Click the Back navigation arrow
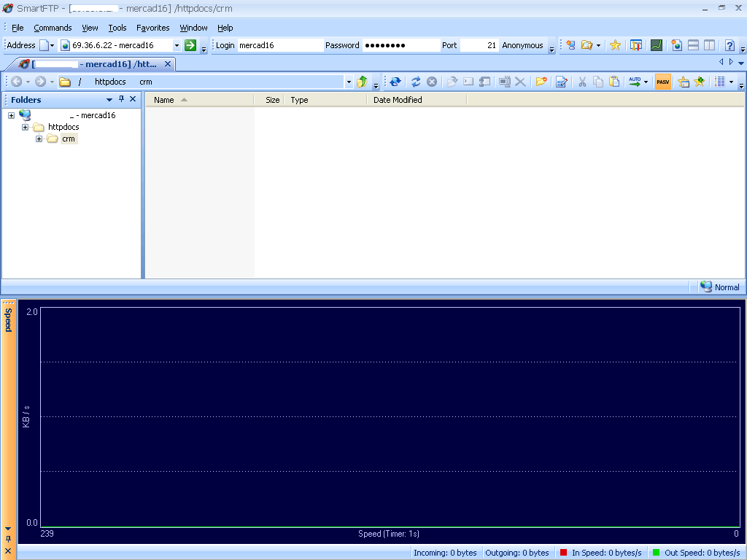Image resolution: width=747 pixels, height=560 pixels. click(x=17, y=82)
